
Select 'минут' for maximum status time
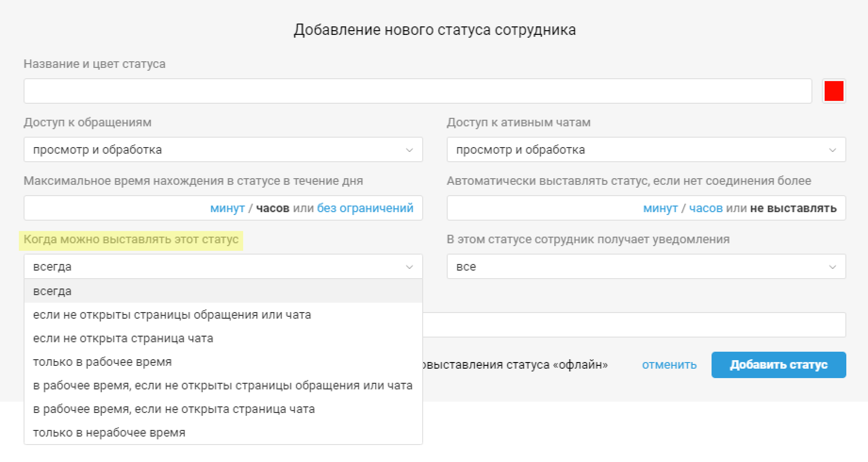click(228, 208)
